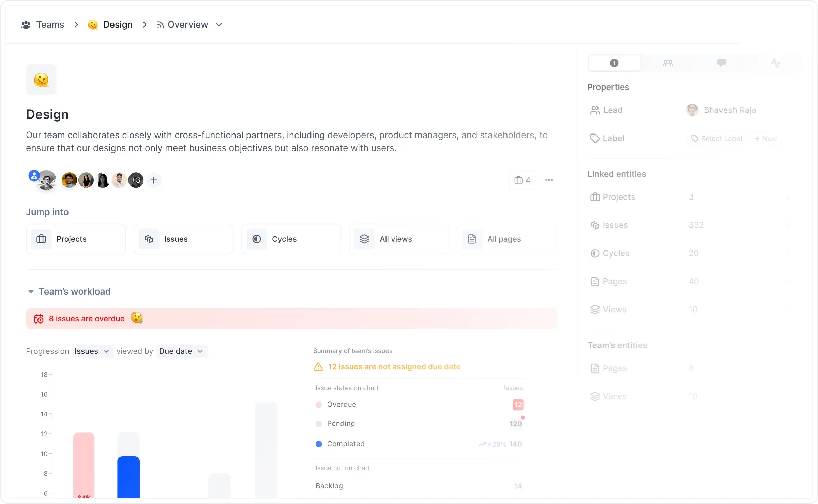818x504 pixels.
Task: Go to Teams in breadcrumb
Action: [50, 25]
